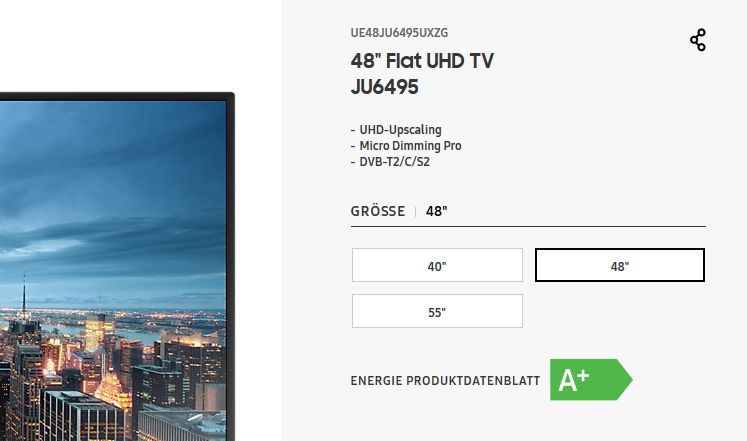This screenshot has width=747, height=441.
Task: Click the UHD-Upscaling feature line
Action: (396, 130)
